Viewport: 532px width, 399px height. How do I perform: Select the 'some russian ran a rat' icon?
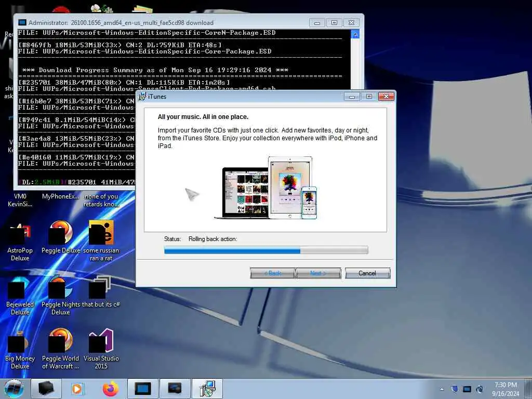pyautogui.click(x=101, y=241)
